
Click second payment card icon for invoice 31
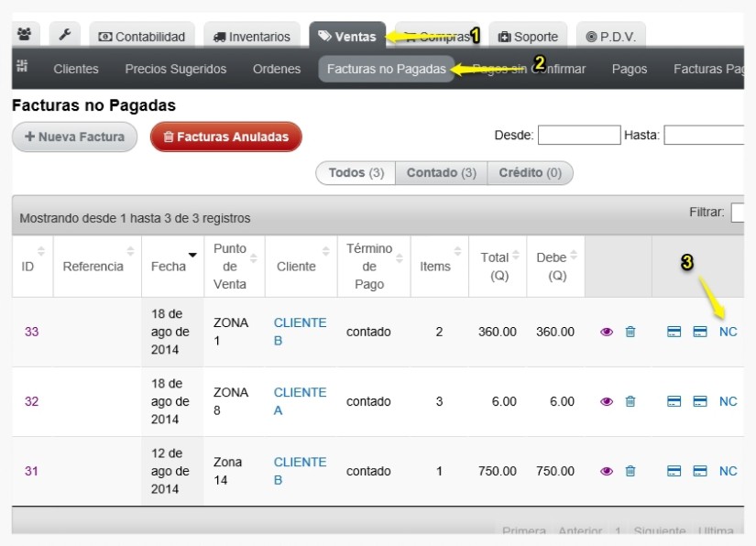click(x=699, y=471)
